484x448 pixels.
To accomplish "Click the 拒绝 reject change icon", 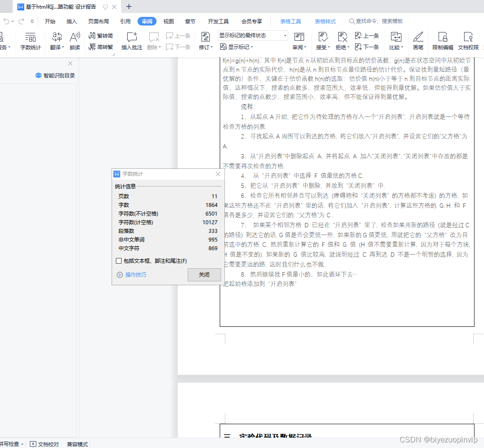I will pos(342,37).
